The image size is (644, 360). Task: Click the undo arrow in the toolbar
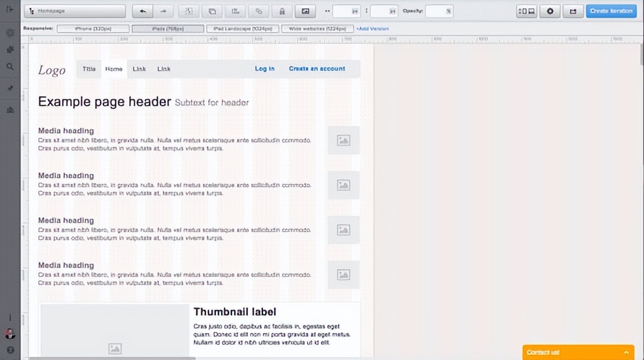click(x=142, y=11)
